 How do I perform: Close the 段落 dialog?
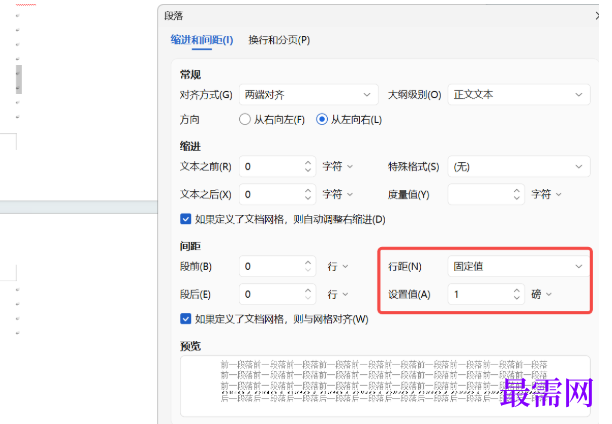tap(597, 16)
